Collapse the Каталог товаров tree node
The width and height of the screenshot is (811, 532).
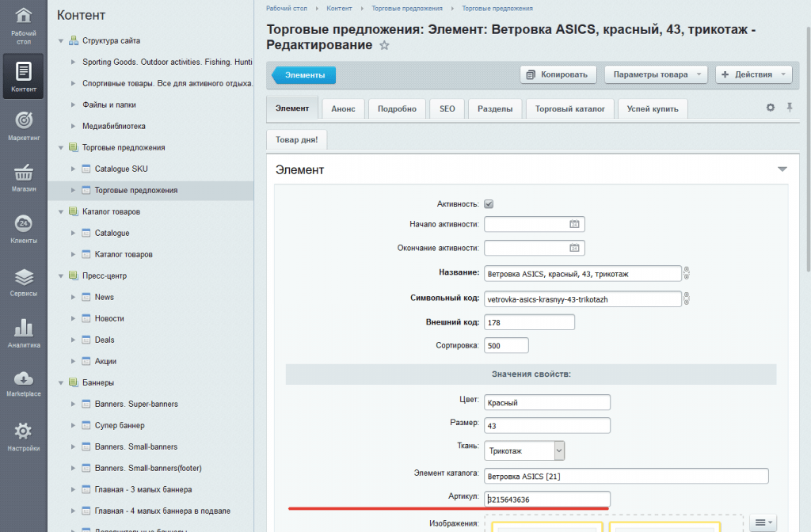click(x=61, y=211)
